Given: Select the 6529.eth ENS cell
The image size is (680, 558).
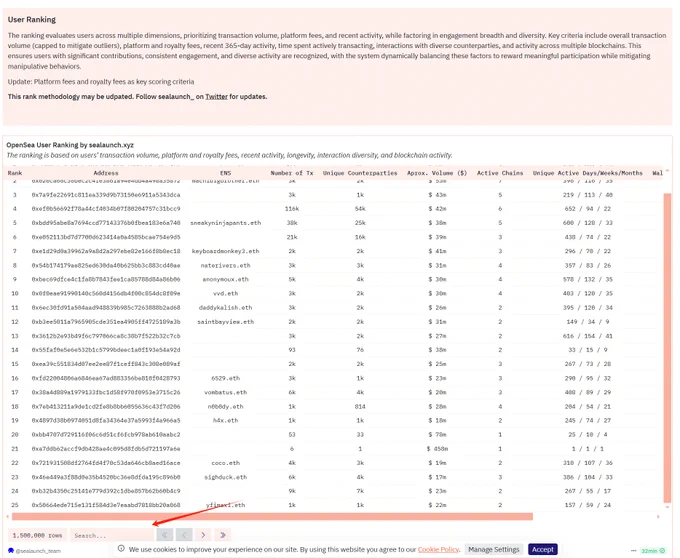Looking at the screenshot, I should pyautogui.click(x=226, y=378).
